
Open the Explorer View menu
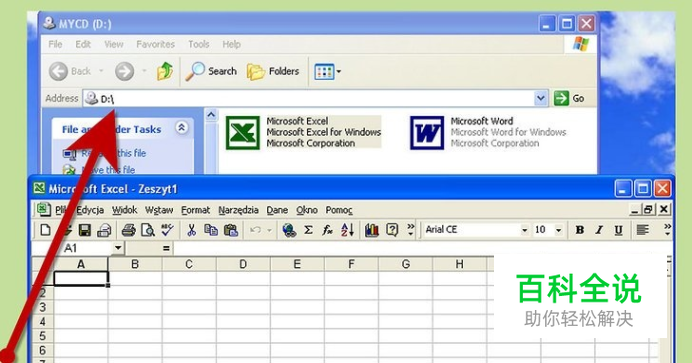click(x=114, y=44)
